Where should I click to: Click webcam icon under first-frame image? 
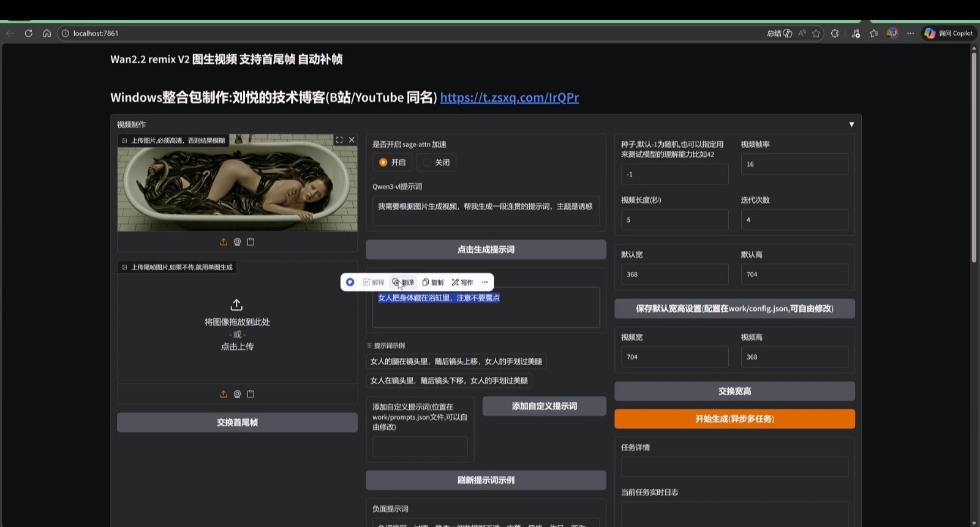click(237, 242)
